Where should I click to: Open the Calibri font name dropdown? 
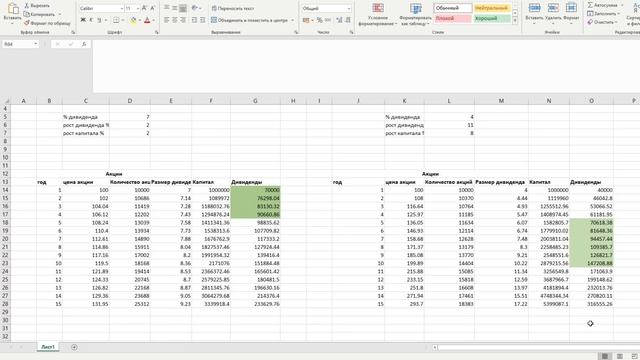coord(122,8)
